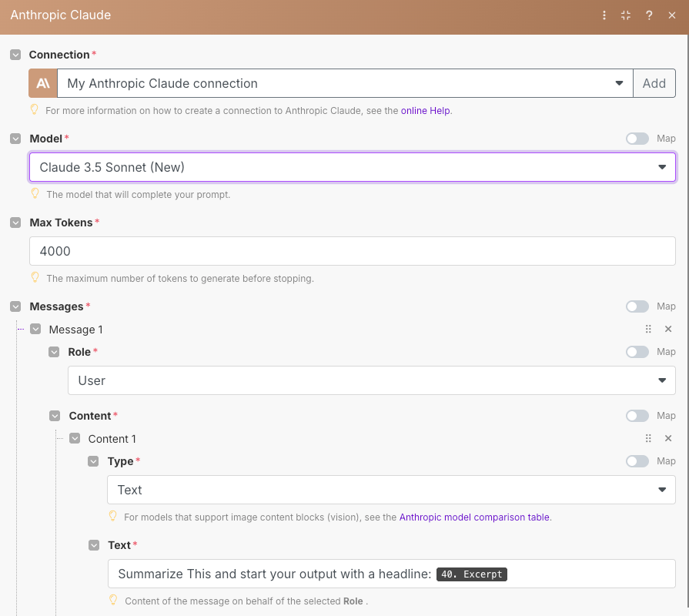The width and height of the screenshot is (689, 616).
Task: Click the lightbulb hint under Max Tokens
Action: click(35, 277)
